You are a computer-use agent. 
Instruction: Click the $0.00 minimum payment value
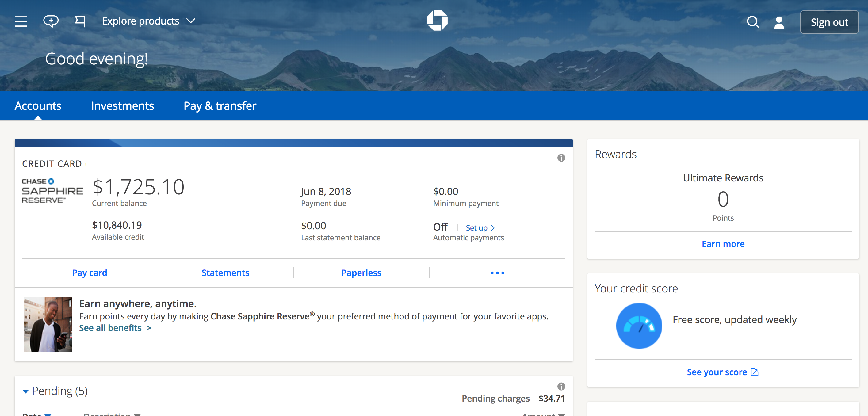(x=445, y=191)
